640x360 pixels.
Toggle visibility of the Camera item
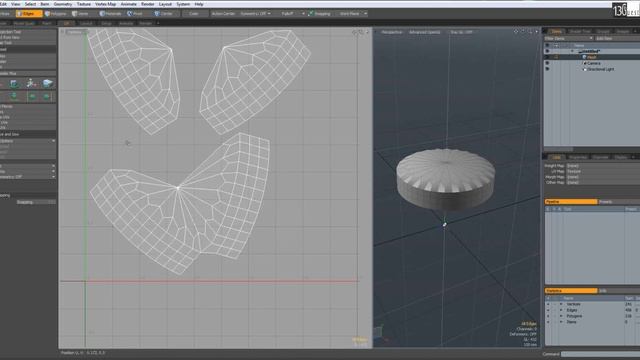coord(547,63)
